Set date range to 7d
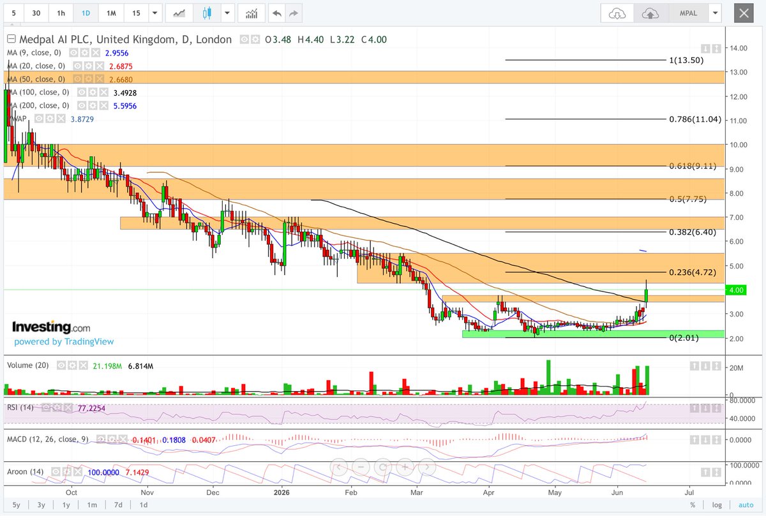 (118, 505)
